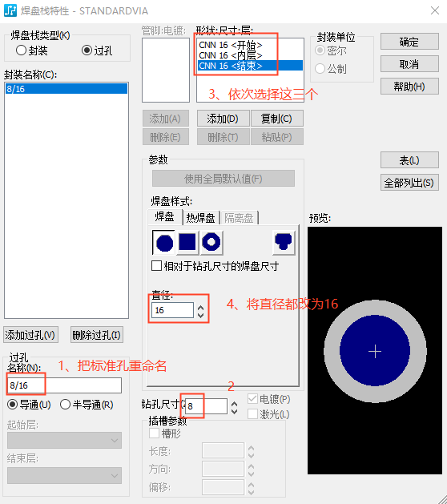Select the annular ring pad shape icon
447x504 pixels.
click(211, 242)
